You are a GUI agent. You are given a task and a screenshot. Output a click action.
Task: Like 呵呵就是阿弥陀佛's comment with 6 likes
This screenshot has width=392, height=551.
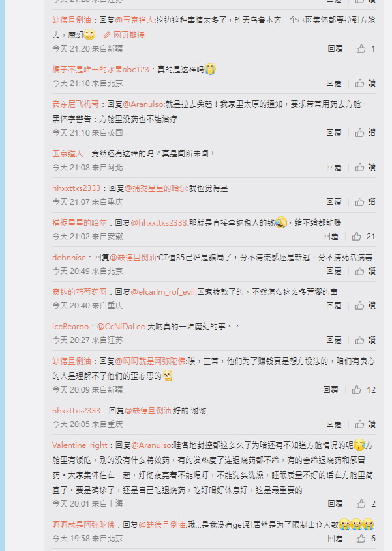point(361,539)
